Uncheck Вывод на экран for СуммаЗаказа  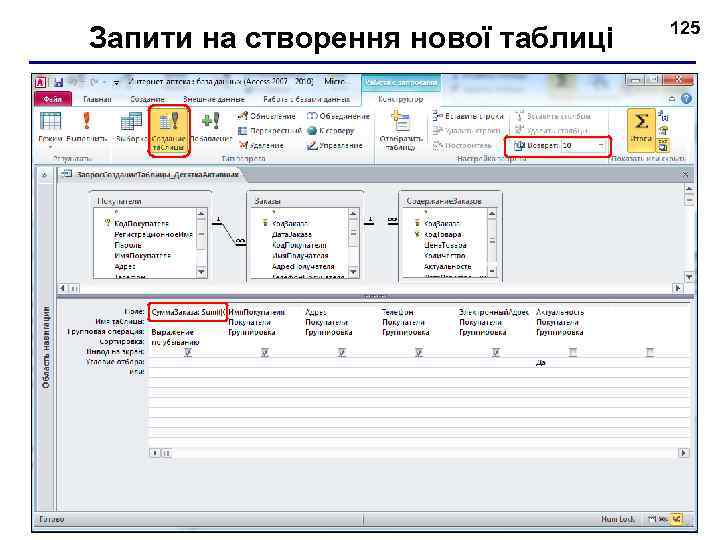188,352
